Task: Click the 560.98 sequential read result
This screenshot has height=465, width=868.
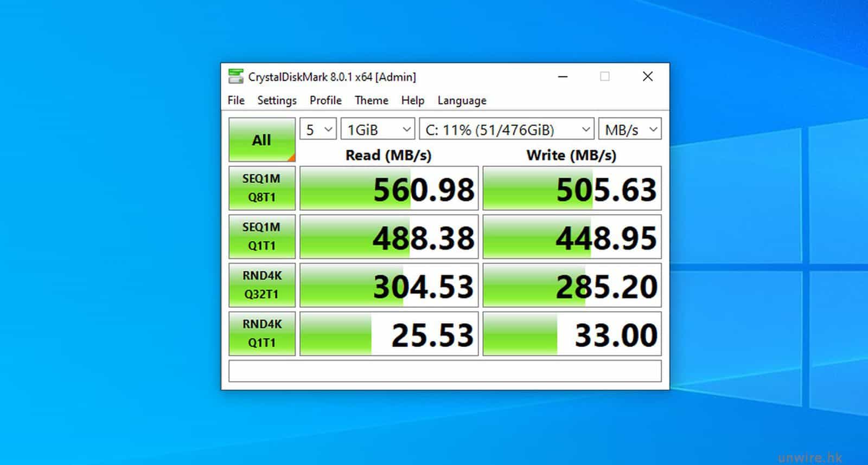Action: coord(389,189)
